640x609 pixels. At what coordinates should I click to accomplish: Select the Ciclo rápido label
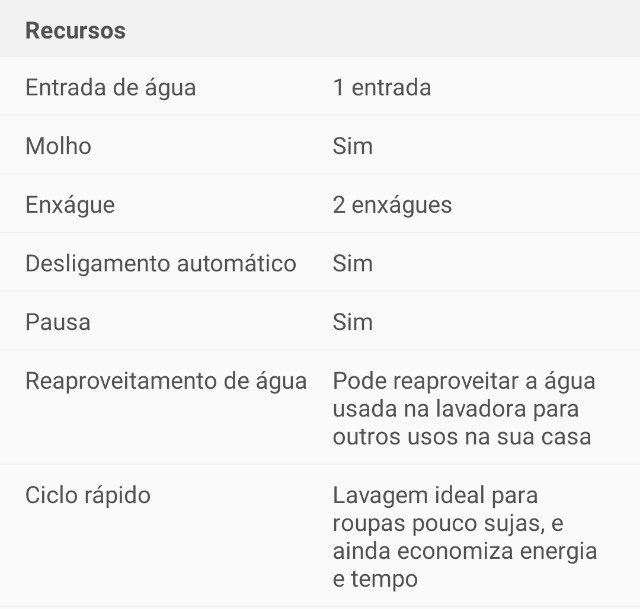(x=88, y=496)
